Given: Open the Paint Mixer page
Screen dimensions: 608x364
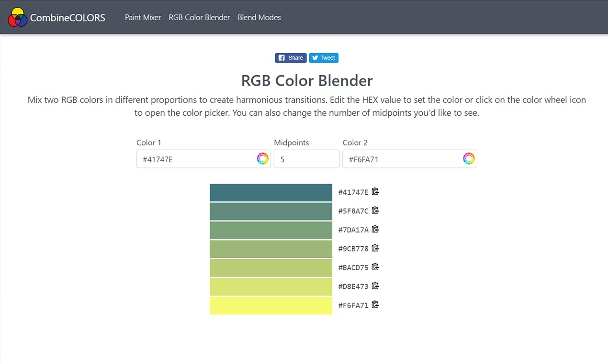Looking at the screenshot, I should 143,17.
